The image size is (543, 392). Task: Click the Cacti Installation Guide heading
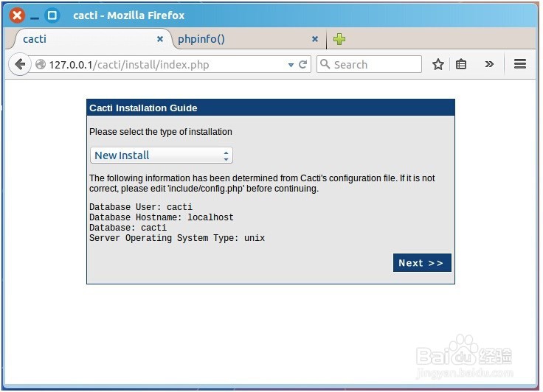click(x=143, y=108)
